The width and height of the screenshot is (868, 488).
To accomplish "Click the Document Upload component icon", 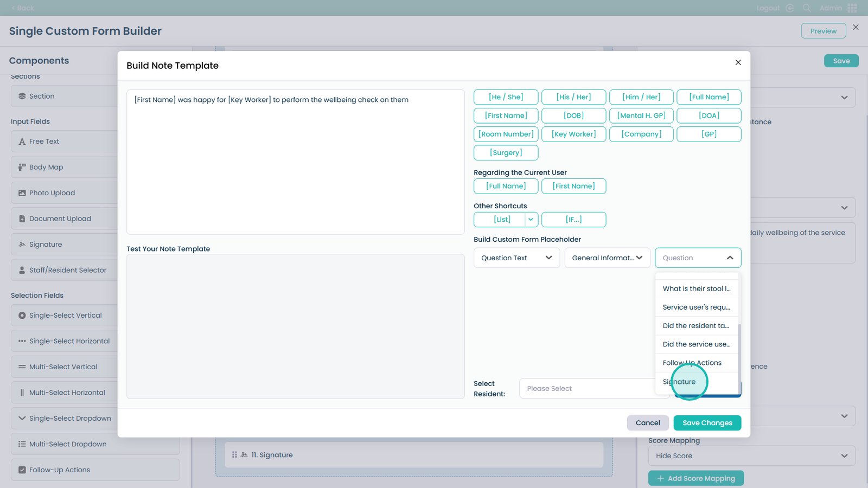I will click(22, 219).
